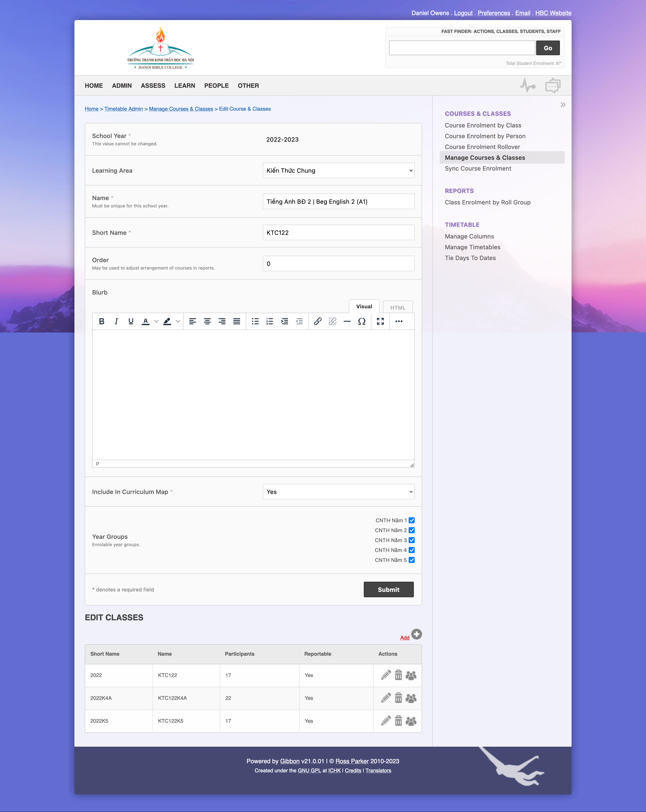The width and height of the screenshot is (646, 812).
Task: Open the ADMIN menu
Action: (x=122, y=86)
